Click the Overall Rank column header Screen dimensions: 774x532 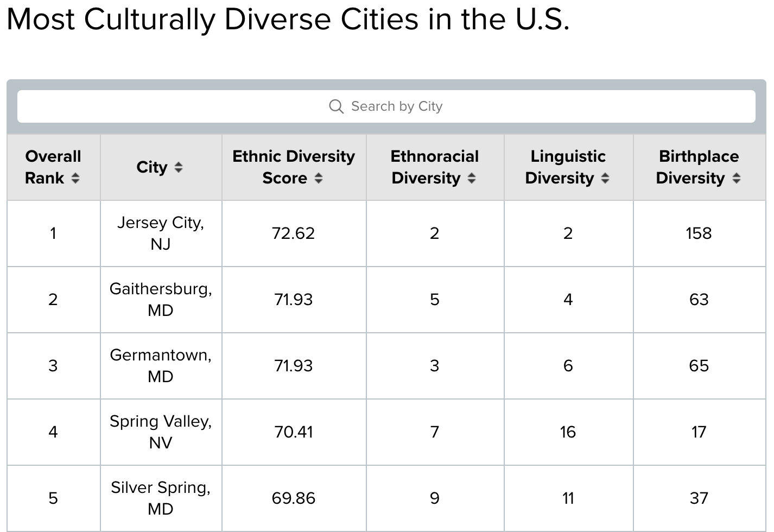(x=53, y=167)
